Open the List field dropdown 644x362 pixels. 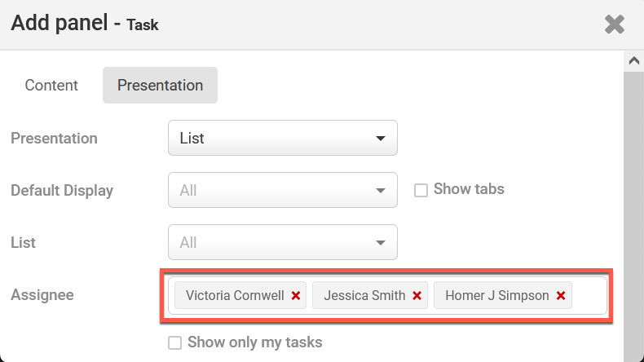pyautogui.click(x=282, y=242)
